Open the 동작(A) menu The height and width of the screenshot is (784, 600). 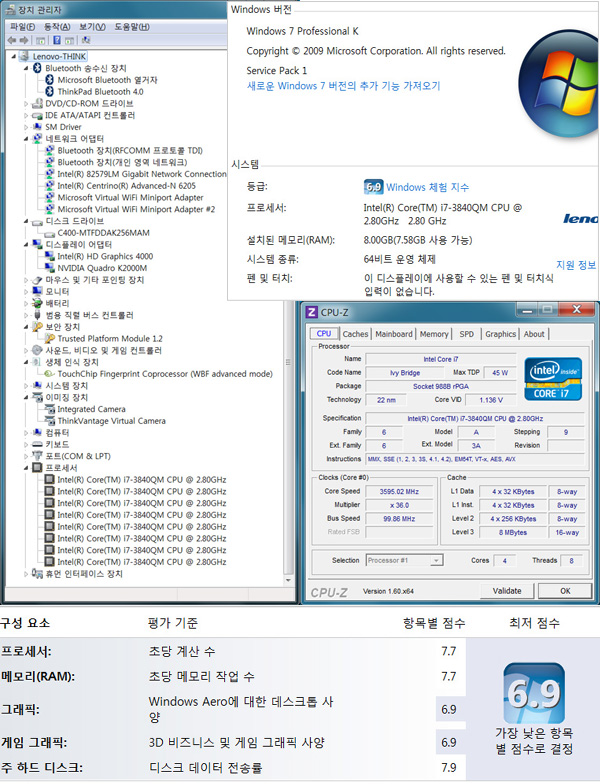[x=57, y=26]
